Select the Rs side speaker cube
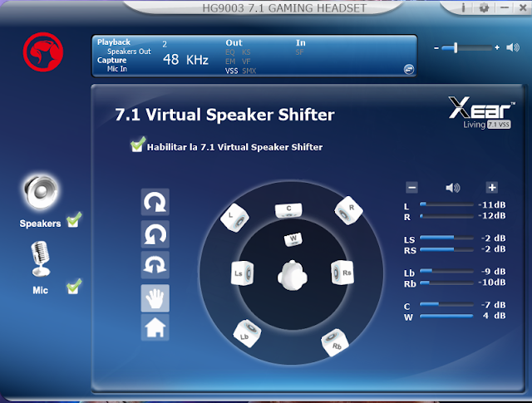 coord(342,273)
